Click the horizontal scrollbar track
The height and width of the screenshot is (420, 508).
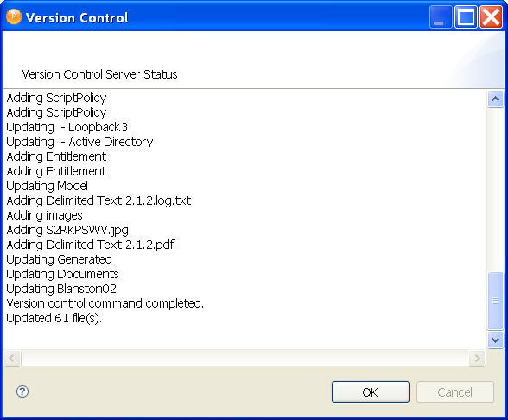point(244,358)
